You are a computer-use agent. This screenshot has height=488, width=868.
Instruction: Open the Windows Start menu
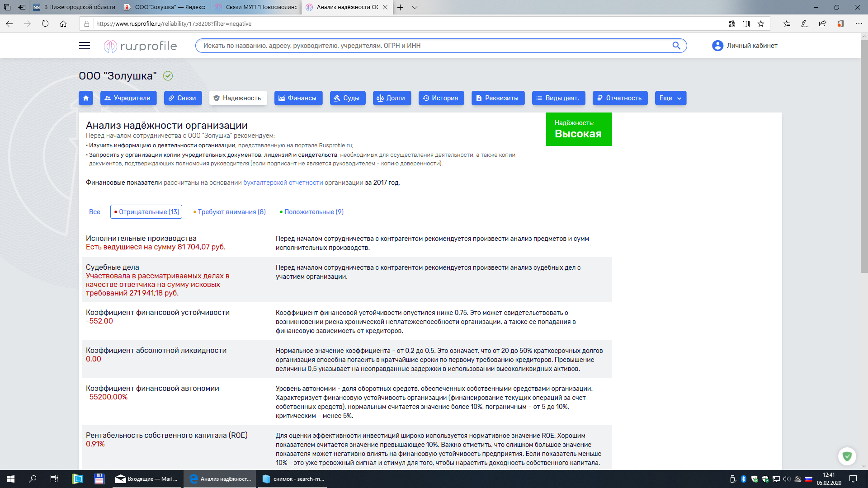(x=11, y=479)
